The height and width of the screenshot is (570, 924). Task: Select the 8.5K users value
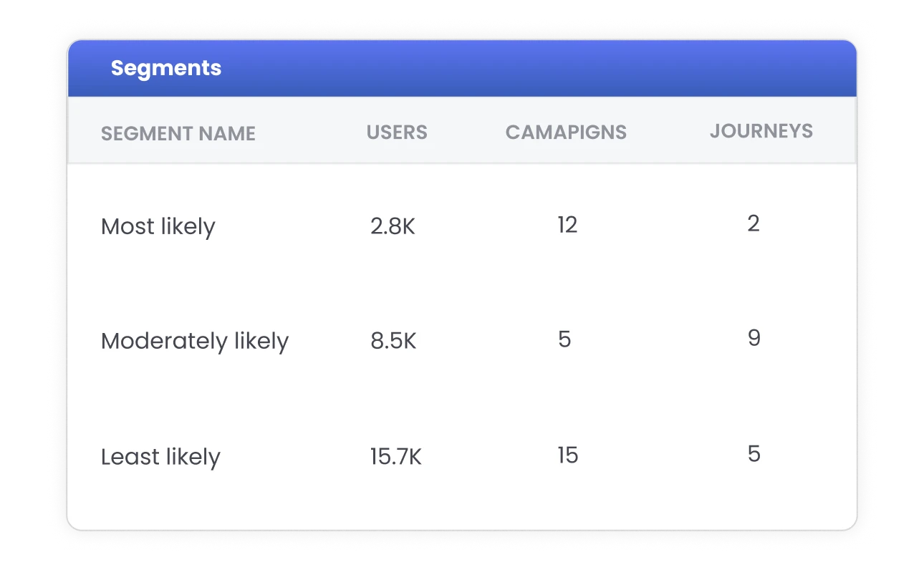(x=393, y=341)
